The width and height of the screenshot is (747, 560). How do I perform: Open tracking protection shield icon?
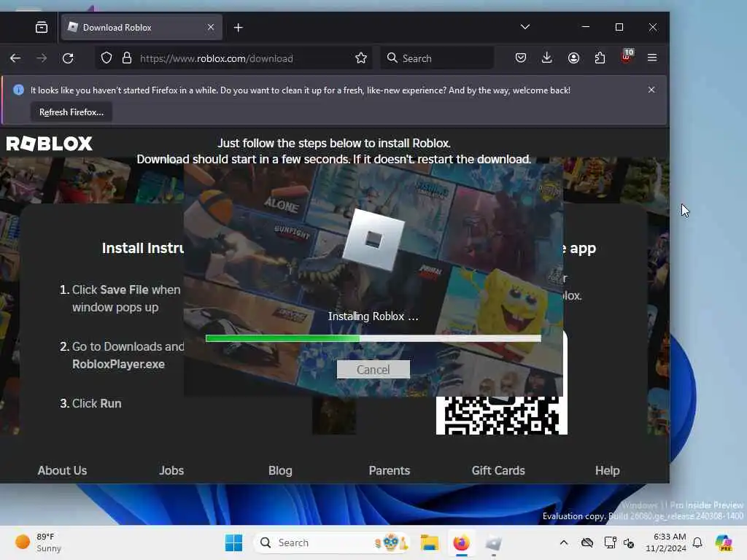[x=107, y=58]
